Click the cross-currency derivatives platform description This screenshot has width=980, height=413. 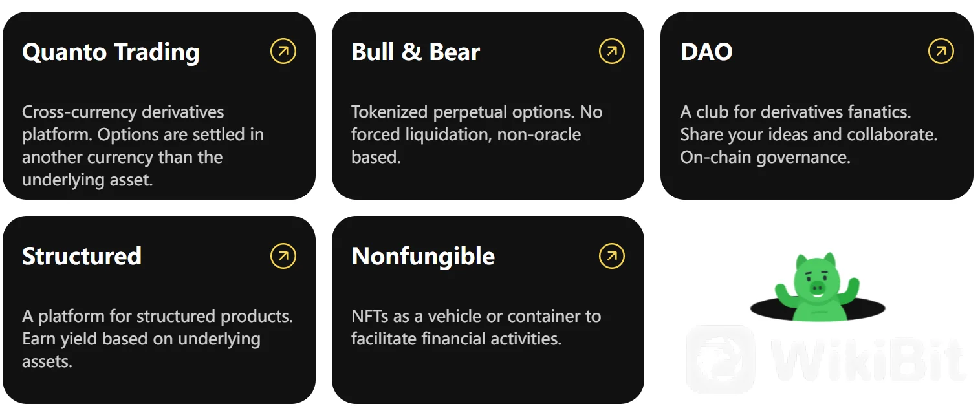143,145
